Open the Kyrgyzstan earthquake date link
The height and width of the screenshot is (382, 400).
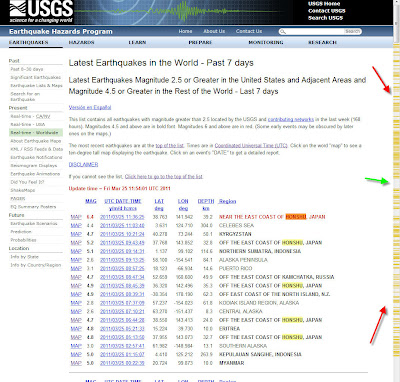(122, 234)
